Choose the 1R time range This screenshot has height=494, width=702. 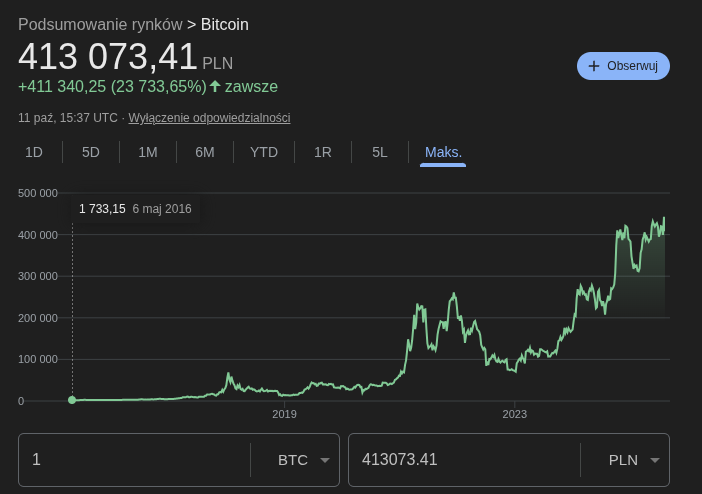tap(323, 152)
